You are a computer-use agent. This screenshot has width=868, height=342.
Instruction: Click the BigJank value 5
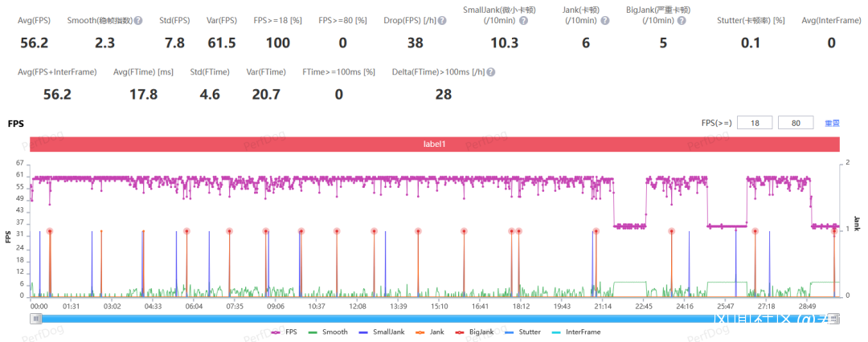tap(662, 43)
